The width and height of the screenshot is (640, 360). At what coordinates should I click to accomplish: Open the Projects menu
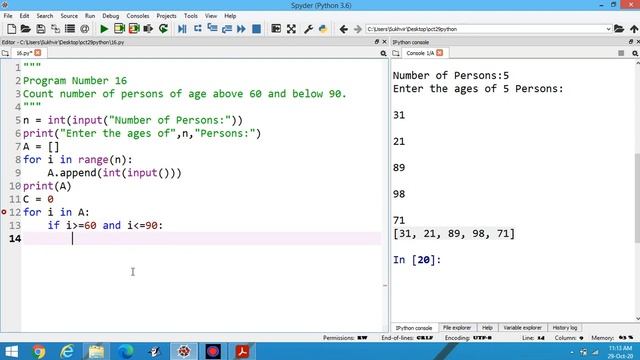(166, 16)
